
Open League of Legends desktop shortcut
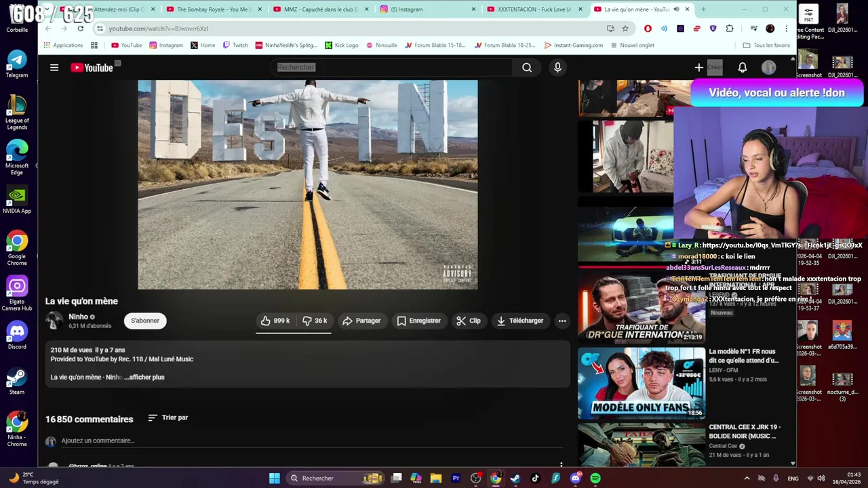coord(17,113)
